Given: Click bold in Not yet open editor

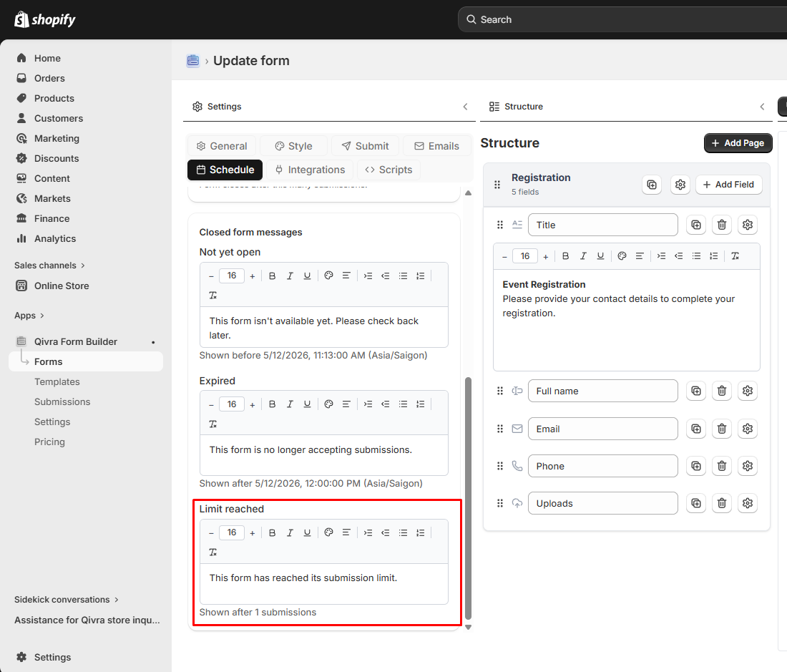Looking at the screenshot, I should 272,276.
